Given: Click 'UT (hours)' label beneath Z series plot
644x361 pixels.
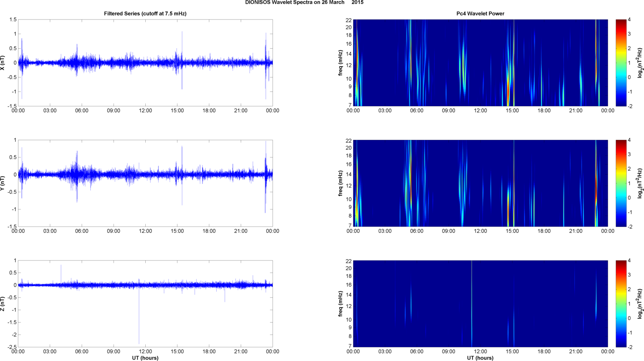Looking at the screenshot, I should click(145, 358).
